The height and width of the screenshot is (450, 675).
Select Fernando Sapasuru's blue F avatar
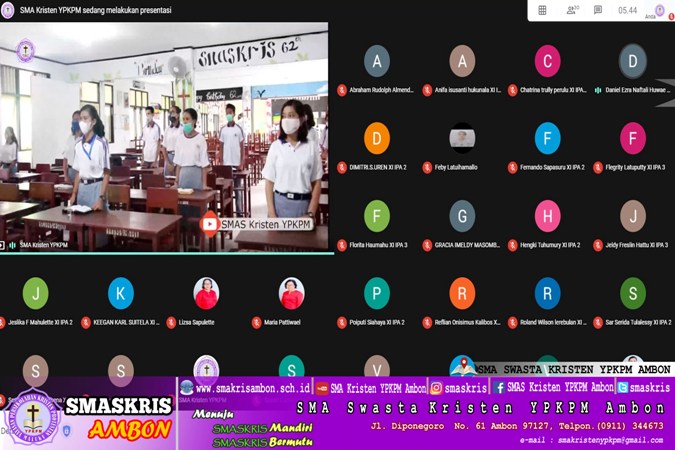coord(547,138)
